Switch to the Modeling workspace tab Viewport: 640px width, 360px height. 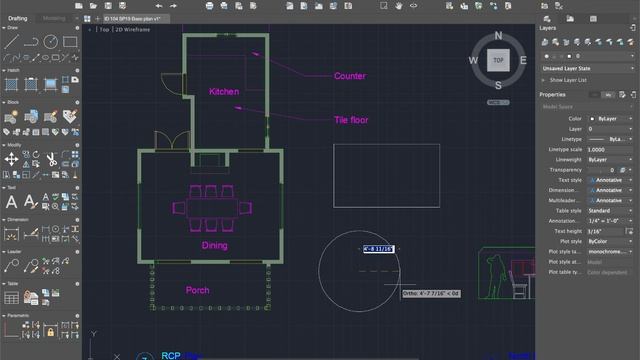54,18
